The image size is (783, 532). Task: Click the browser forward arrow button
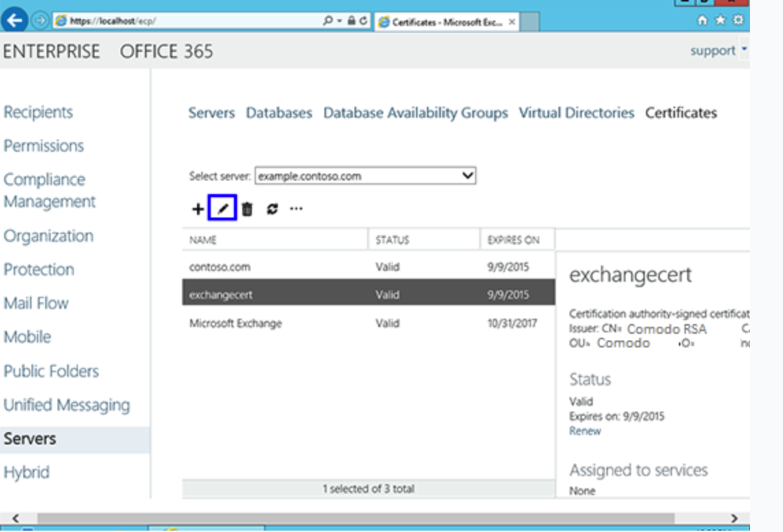coord(40,21)
